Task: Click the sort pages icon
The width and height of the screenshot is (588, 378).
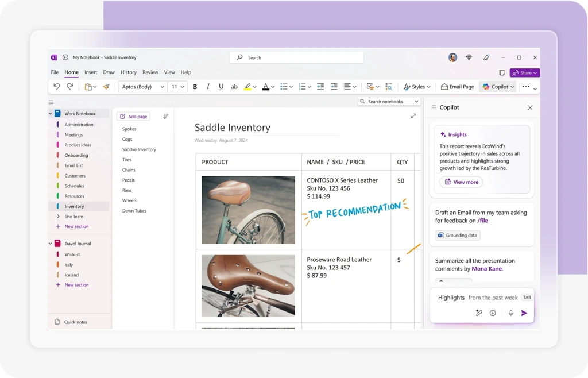Action: click(x=166, y=116)
